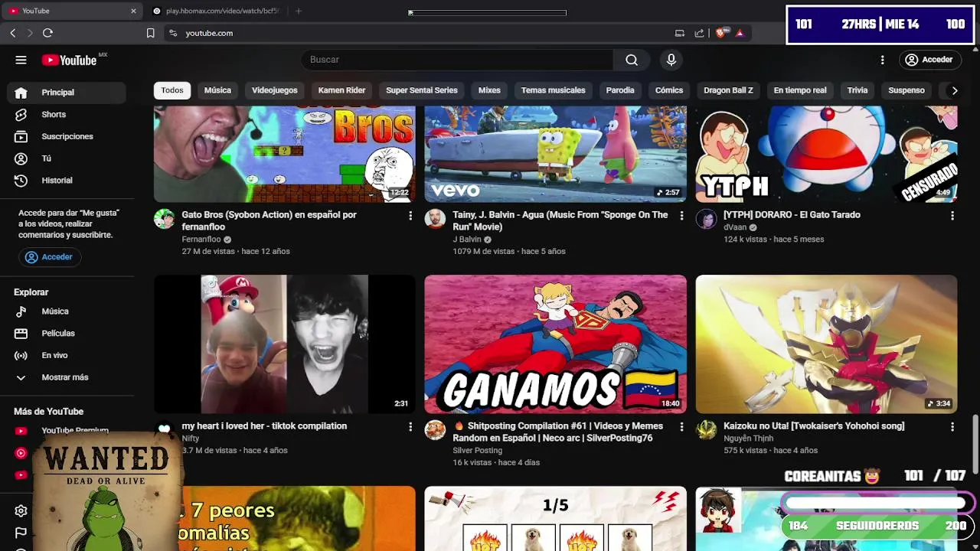Select the Parodia filter chip
Image resolution: width=980 pixels, height=551 pixels.
[620, 90]
